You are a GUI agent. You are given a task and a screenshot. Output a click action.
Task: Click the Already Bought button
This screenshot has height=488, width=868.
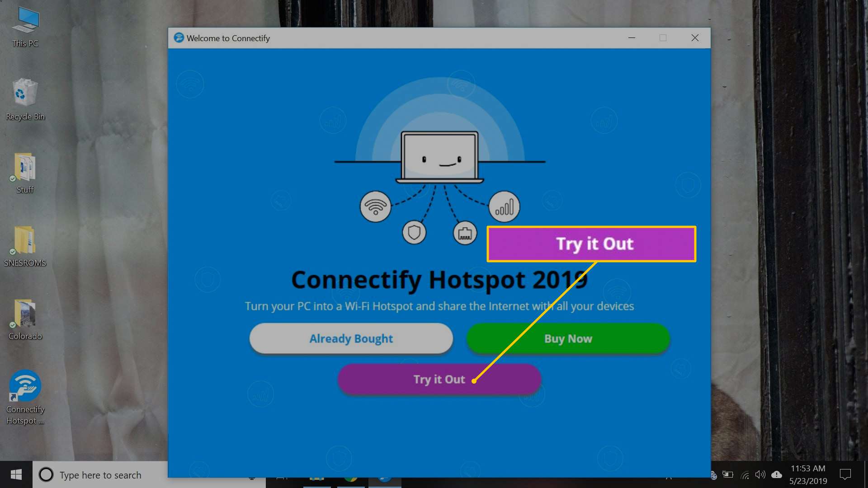350,338
